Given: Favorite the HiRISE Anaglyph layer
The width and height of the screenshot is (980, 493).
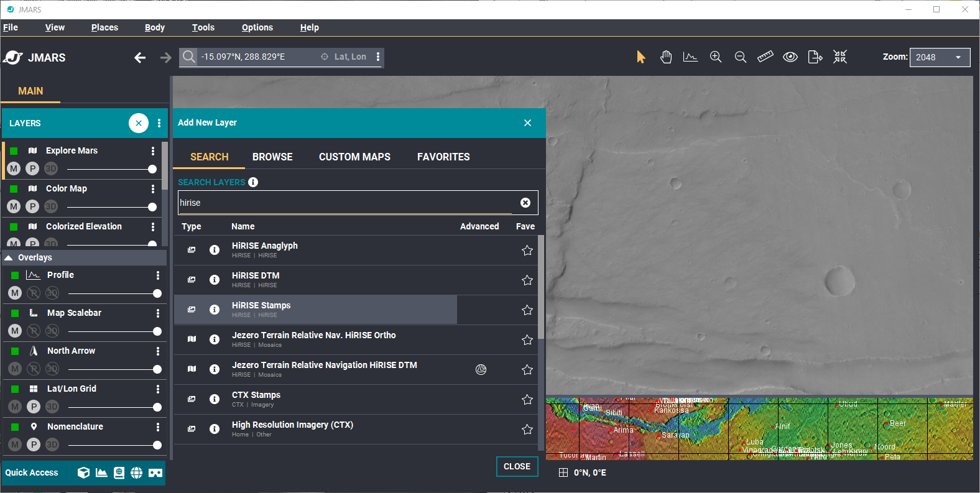Looking at the screenshot, I should coord(527,250).
